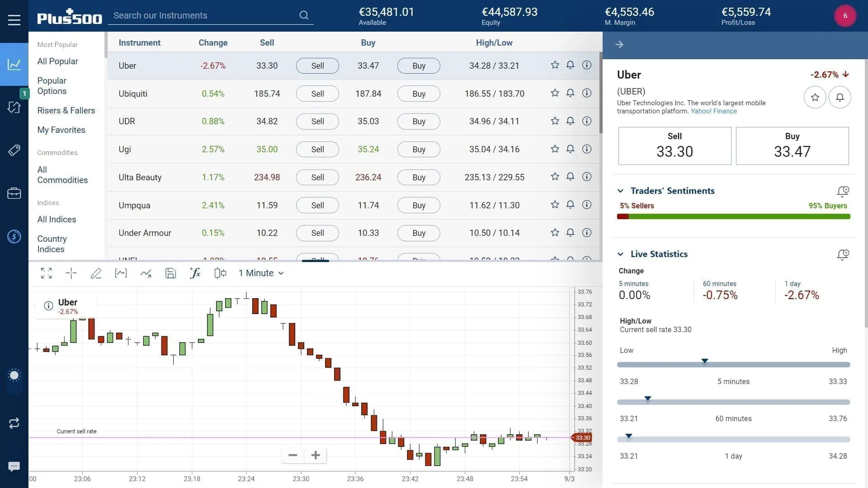Click the 5 minutes High/Low range slider
This screenshot has height=488, width=868.
tap(733, 364)
